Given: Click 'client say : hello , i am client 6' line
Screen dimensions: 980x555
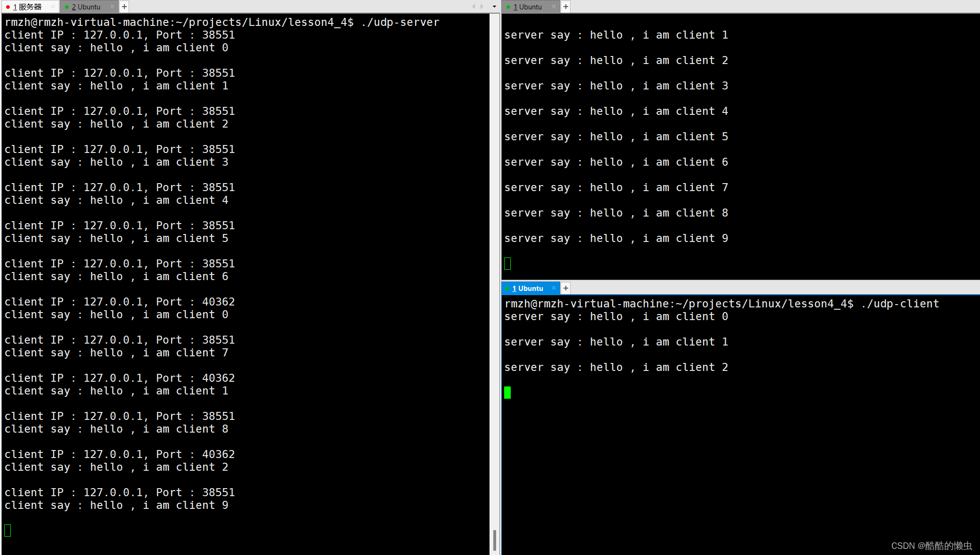Looking at the screenshot, I should (x=116, y=276).
